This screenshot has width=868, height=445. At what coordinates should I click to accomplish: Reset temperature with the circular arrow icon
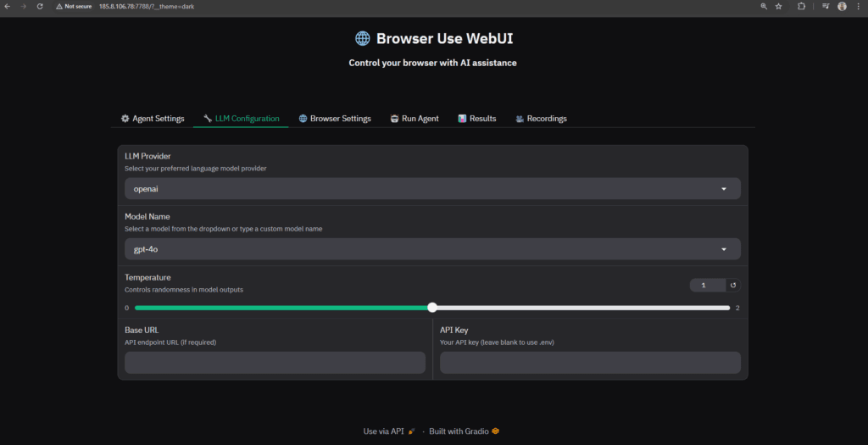pos(734,286)
